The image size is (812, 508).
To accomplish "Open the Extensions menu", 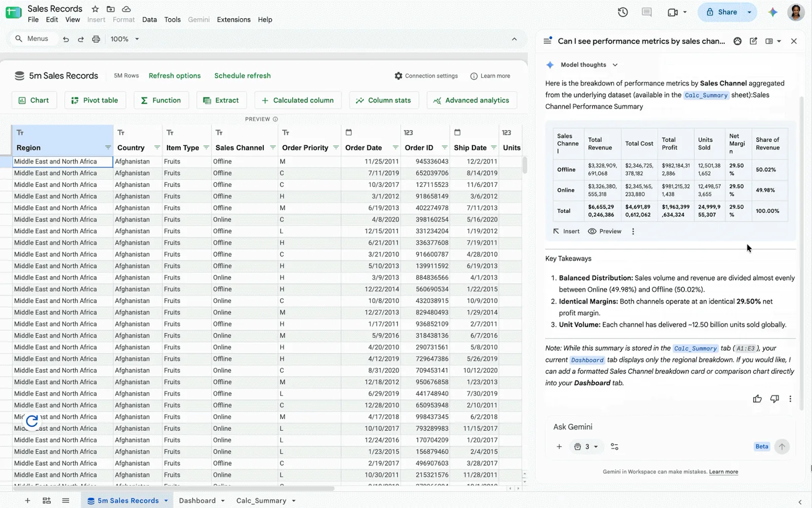I will coord(233,20).
